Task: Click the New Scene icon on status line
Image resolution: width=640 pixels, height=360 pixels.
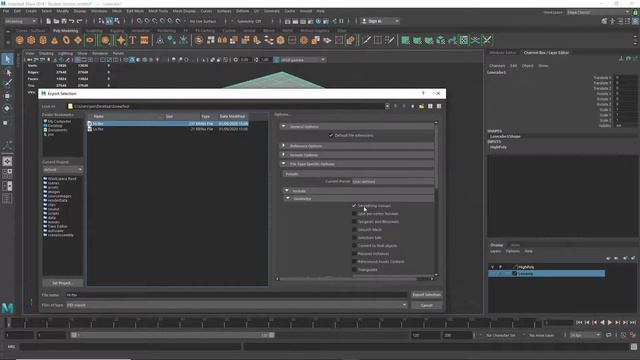Action: (x=49, y=21)
